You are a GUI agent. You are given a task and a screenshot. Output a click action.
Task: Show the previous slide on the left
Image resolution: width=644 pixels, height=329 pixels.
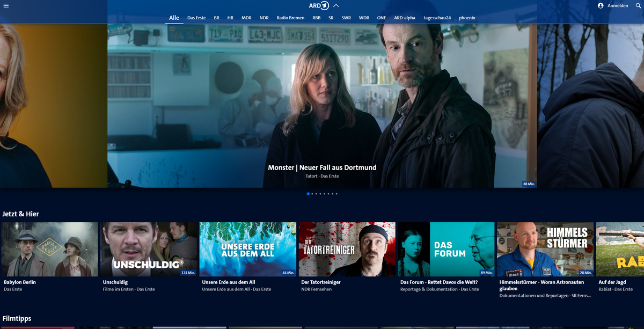point(54,106)
